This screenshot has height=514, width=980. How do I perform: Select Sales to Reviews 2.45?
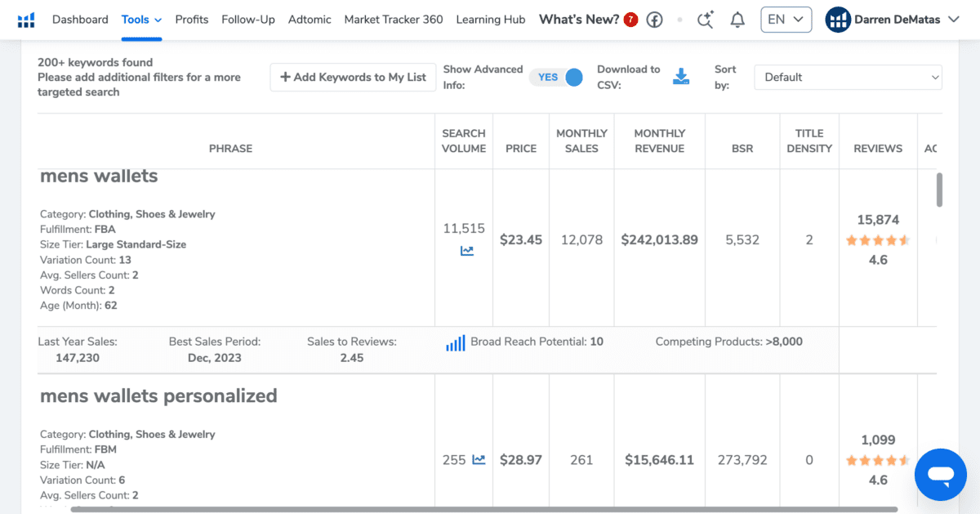click(352, 358)
